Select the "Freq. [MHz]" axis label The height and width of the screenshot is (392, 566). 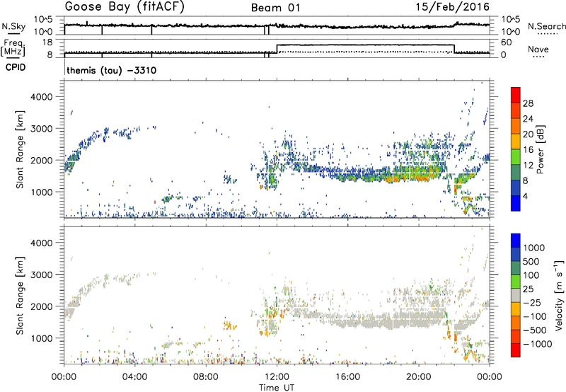[13, 47]
